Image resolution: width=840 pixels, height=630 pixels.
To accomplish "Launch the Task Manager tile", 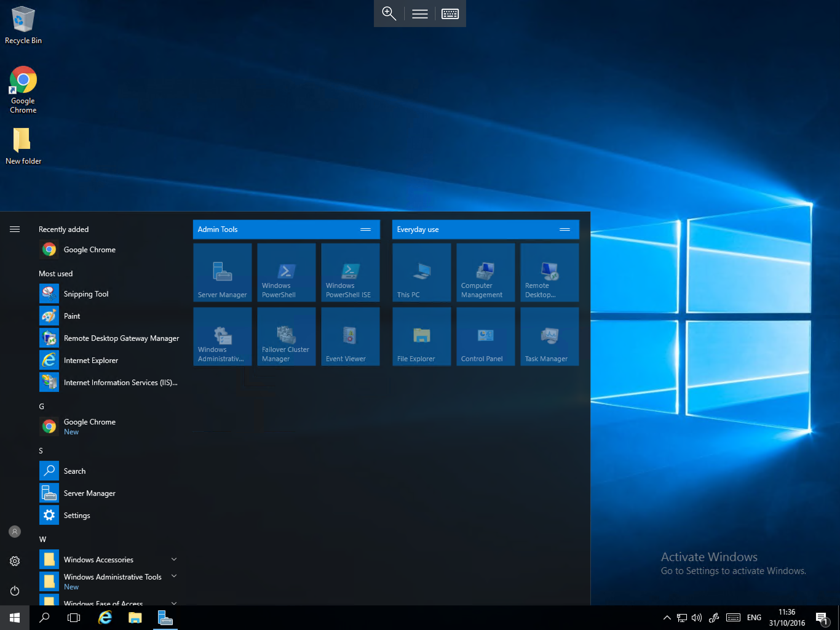I will [549, 337].
